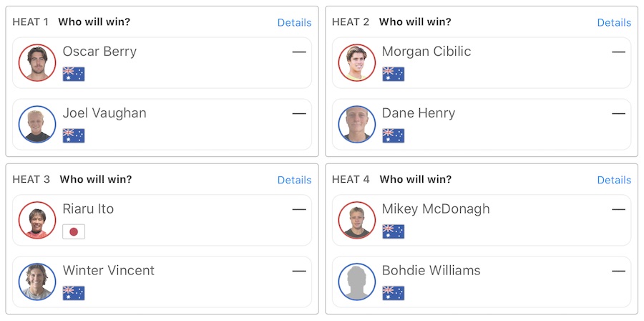This screenshot has height=321, width=644.
Task: Click Australian flag under Oscar Berry
Action: (x=74, y=74)
